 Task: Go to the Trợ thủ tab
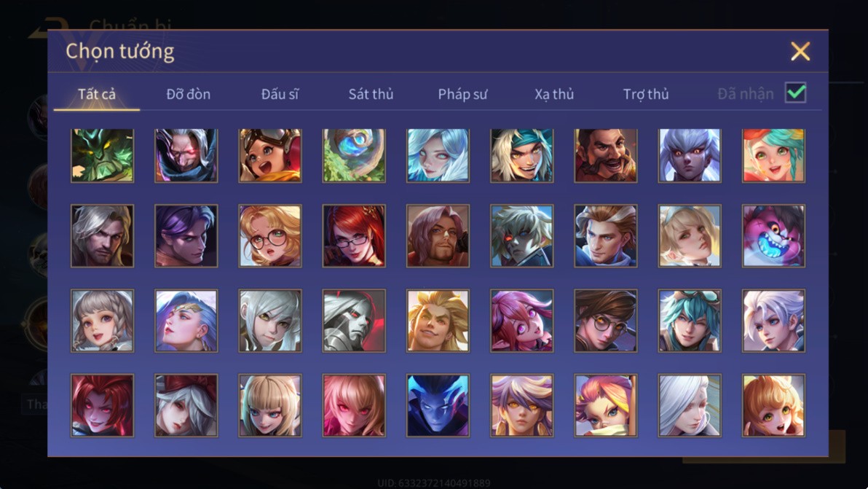pyautogui.click(x=646, y=94)
